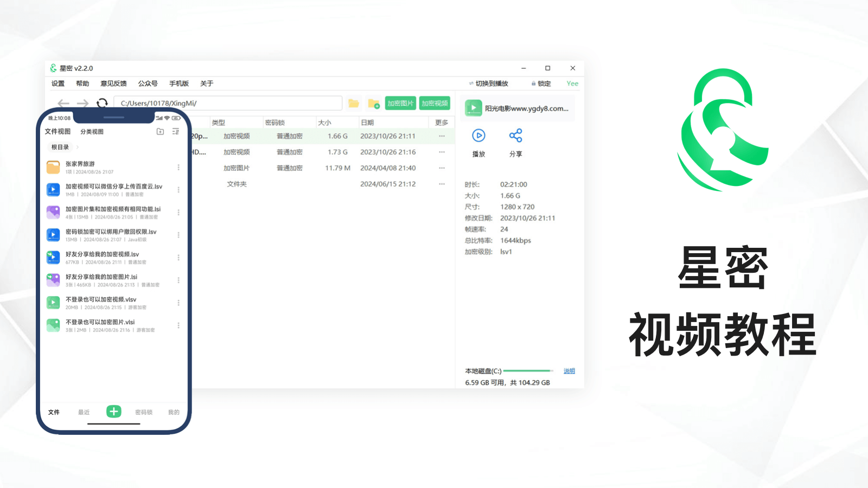Click the video thumbnail icon beside 阳光电影
Screen dimensions: 868x488
point(474,108)
